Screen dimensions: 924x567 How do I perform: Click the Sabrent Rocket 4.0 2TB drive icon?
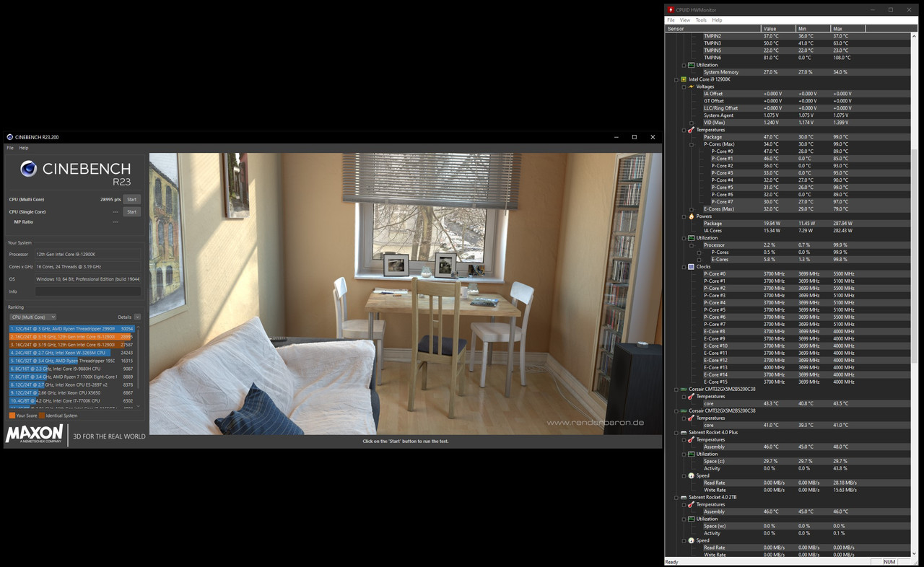(x=684, y=498)
